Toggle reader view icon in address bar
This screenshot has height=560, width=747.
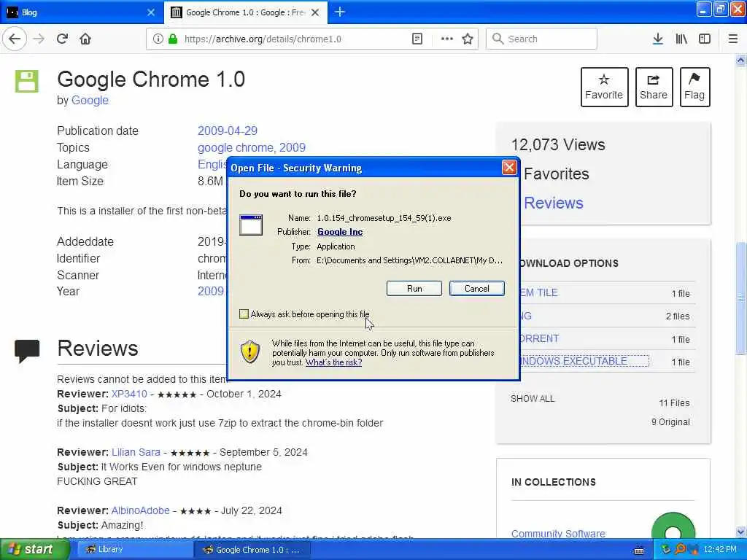(417, 39)
